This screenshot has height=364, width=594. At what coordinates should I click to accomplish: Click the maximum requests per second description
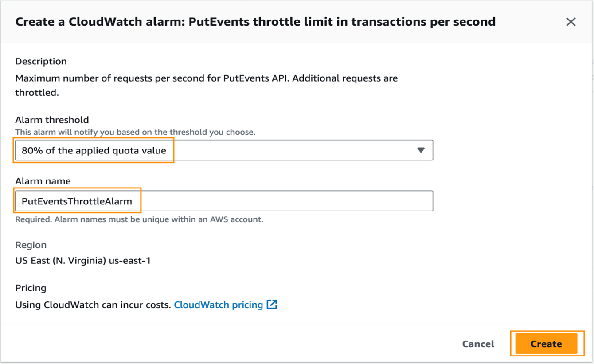pyautogui.click(x=206, y=78)
